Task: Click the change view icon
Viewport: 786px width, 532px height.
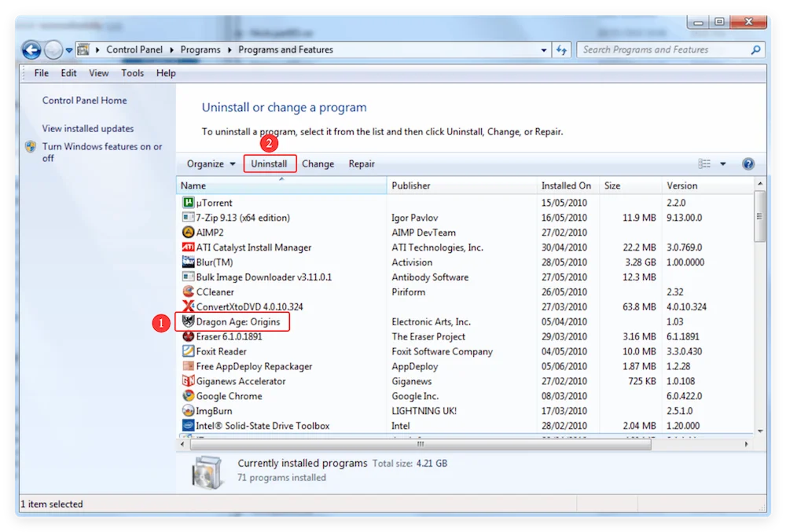Action: click(704, 163)
